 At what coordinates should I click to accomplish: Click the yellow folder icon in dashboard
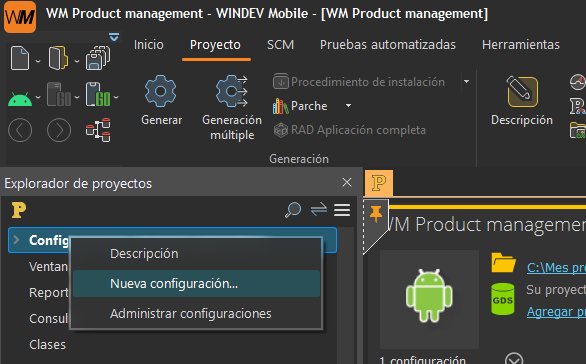coord(503,263)
